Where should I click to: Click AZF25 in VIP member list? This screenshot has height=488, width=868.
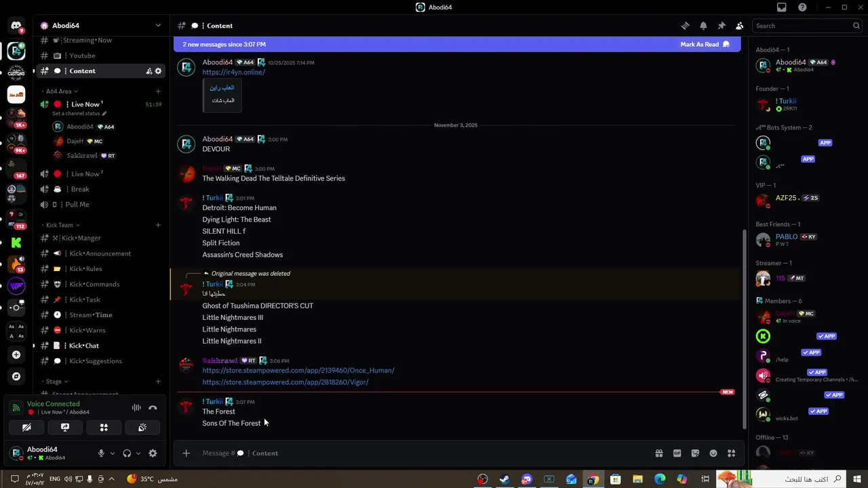point(807,201)
